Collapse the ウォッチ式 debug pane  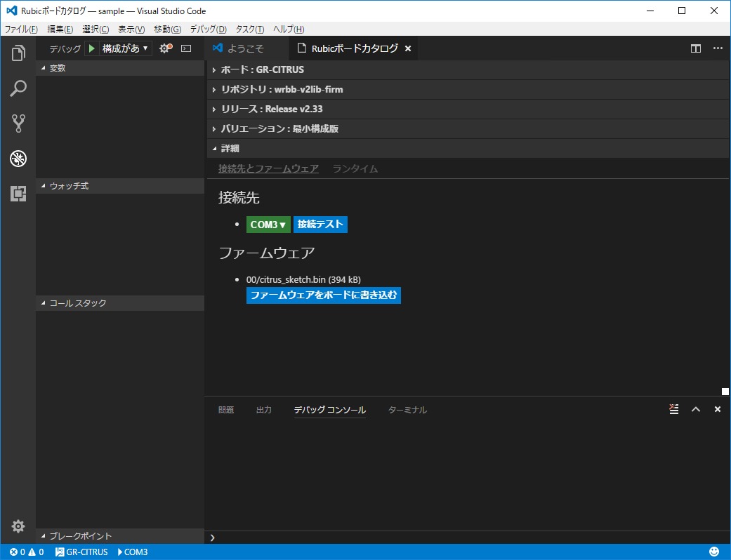tap(120, 186)
